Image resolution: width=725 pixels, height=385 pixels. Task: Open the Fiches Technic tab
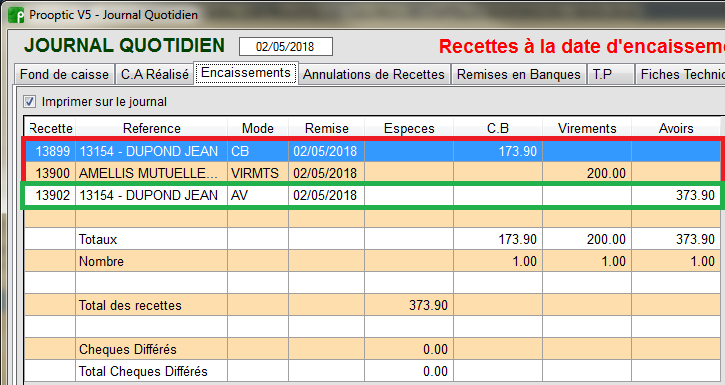[680, 74]
